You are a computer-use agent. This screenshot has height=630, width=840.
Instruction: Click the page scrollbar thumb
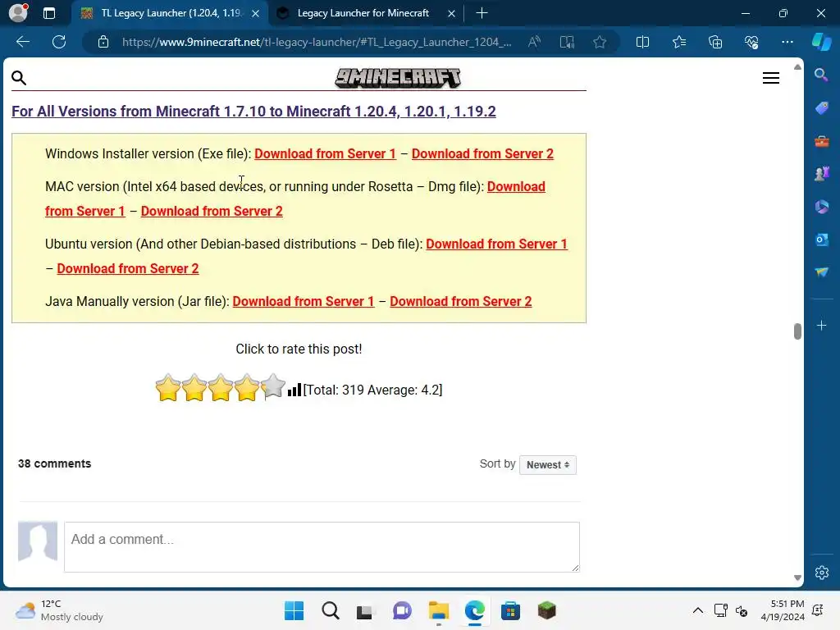pos(797,331)
